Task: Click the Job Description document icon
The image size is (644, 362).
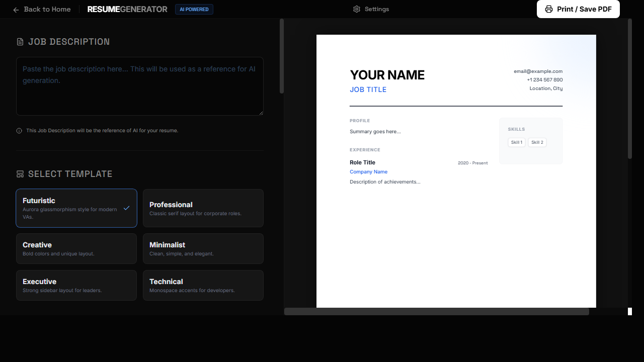Action: tap(19, 41)
